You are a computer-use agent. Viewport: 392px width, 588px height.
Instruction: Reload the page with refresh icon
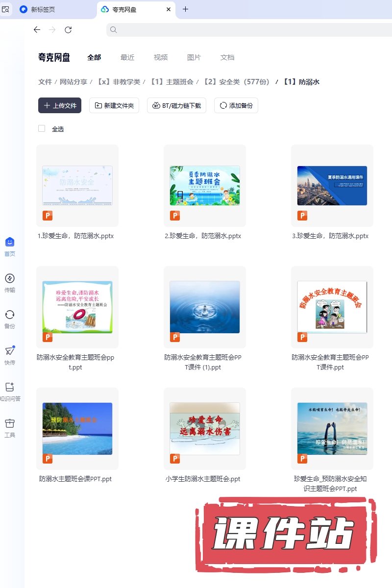68,30
